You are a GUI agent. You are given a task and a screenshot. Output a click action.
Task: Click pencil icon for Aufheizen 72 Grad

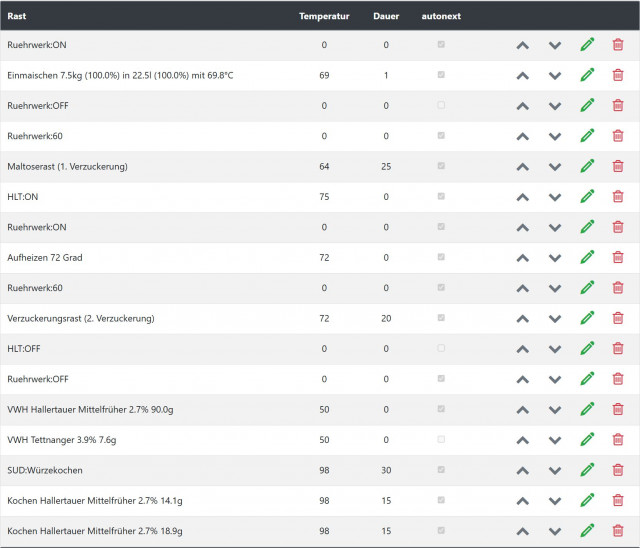pos(587,257)
